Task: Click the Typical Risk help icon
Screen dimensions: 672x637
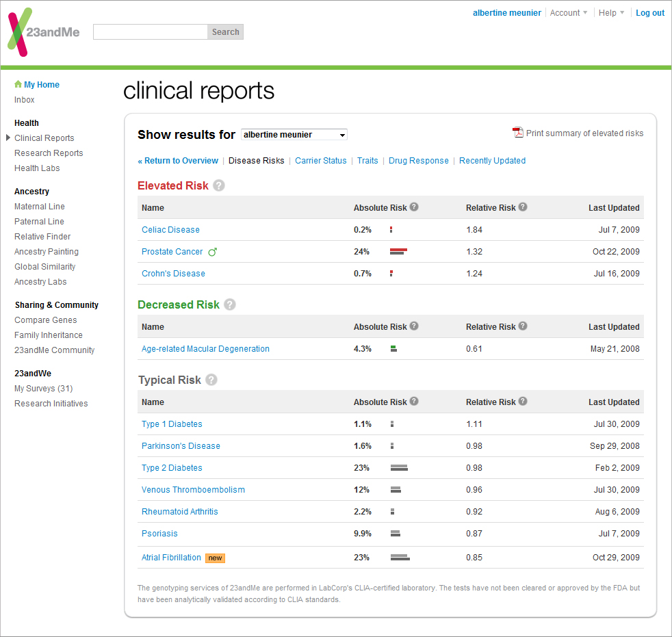Action: pyautogui.click(x=211, y=380)
